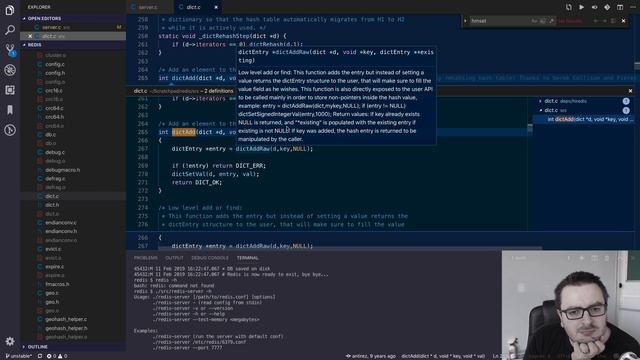This screenshot has height=360, width=640.
Task: Open the Search view in activity bar
Action: point(10,30)
